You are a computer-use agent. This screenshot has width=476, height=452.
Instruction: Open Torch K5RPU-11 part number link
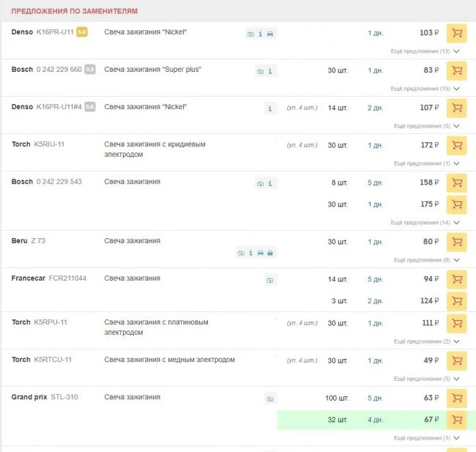tap(51, 322)
